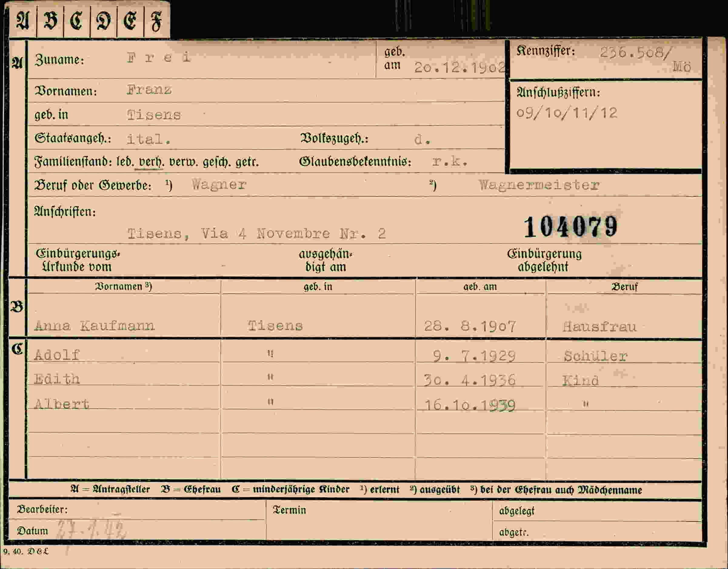Click the 'geb. am' column header
728x569 pixels.
[480, 287]
